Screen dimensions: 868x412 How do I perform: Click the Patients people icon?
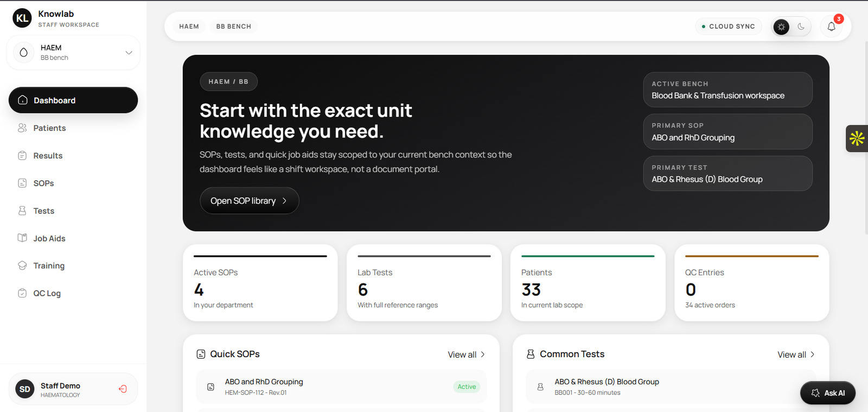click(22, 128)
